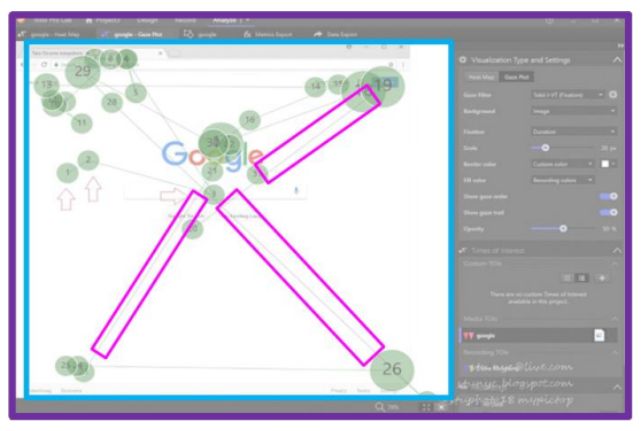Open the Project menu tab
Screen dimensions: 642x431
[103, 20]
